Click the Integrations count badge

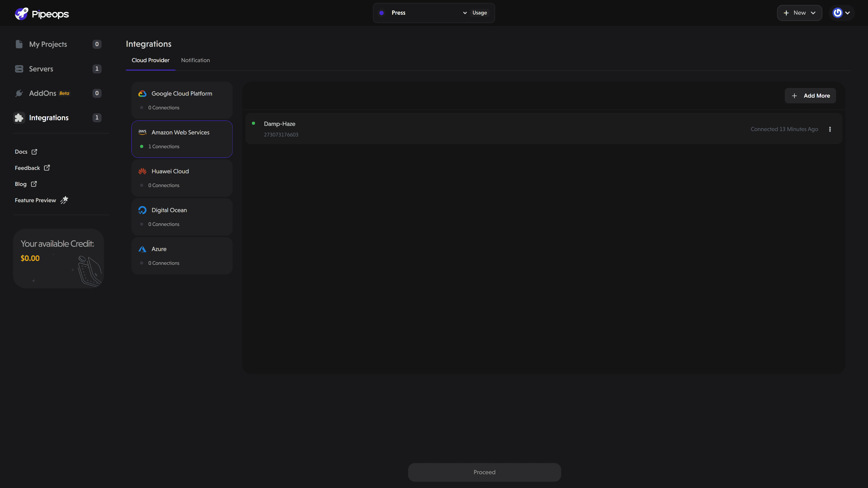tap(97, 117)
